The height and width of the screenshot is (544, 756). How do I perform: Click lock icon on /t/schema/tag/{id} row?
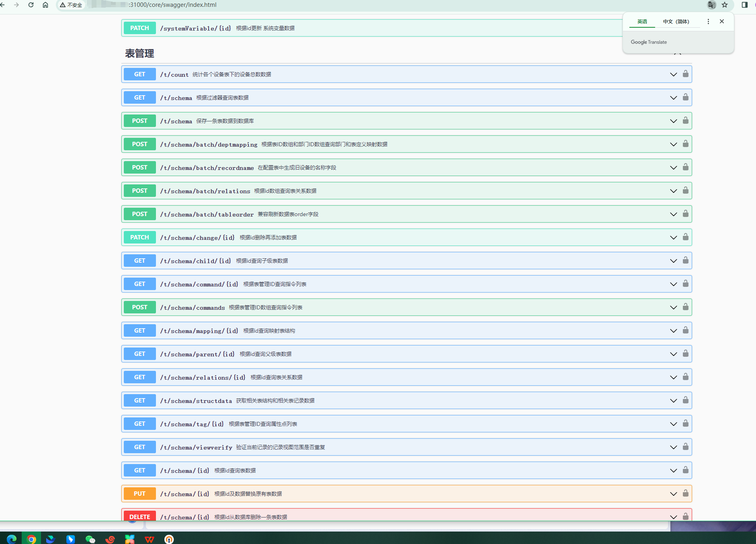pos(686,423)
